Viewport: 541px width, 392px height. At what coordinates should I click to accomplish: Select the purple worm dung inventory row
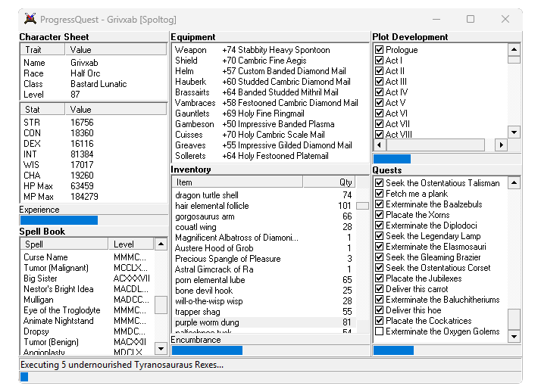(x=262, y=322)
